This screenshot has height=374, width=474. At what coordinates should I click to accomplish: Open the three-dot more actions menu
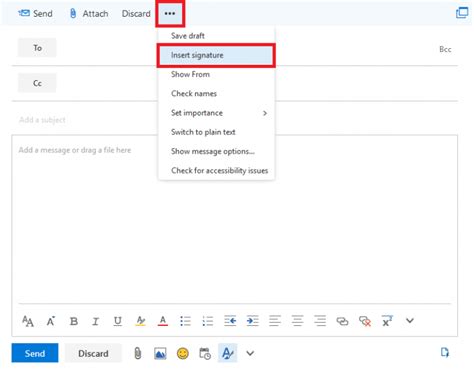tap(170, 14)
